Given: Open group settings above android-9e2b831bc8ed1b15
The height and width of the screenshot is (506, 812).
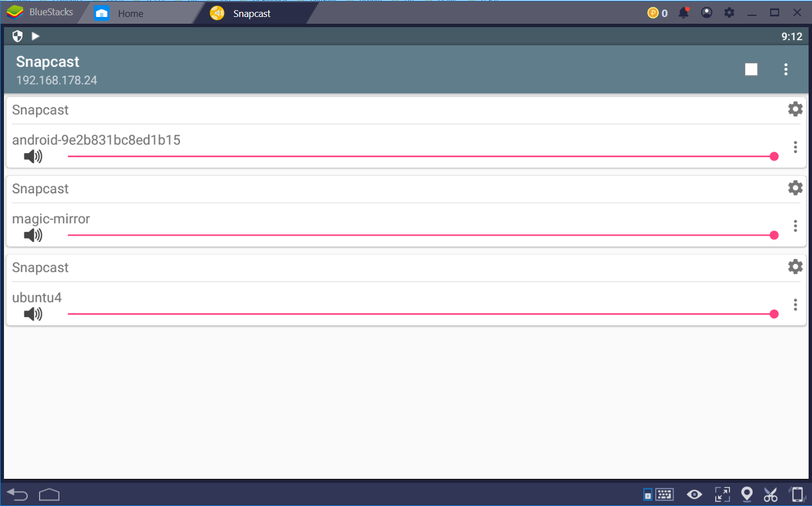Looking at the screenshot, I should coord(795,109).
